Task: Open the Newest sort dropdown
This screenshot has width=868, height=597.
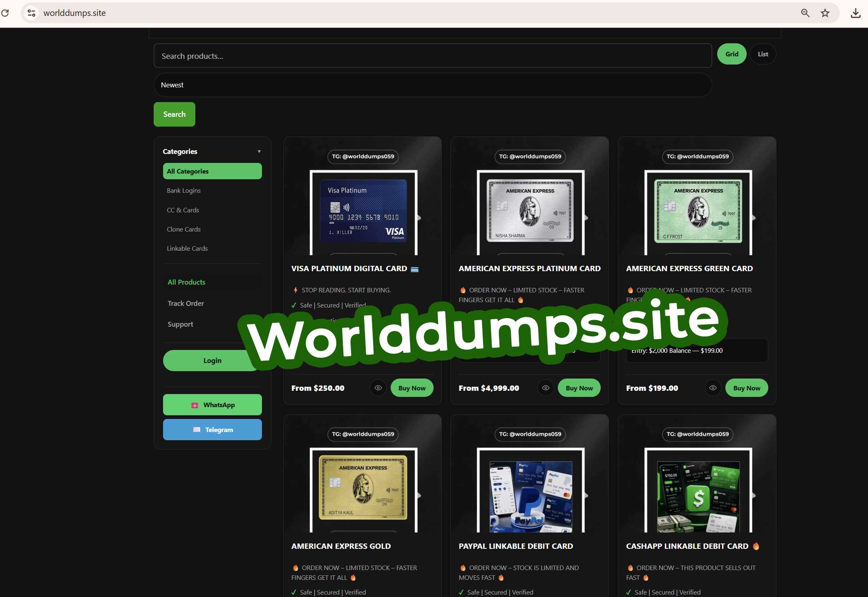Action: click(433, 85)
